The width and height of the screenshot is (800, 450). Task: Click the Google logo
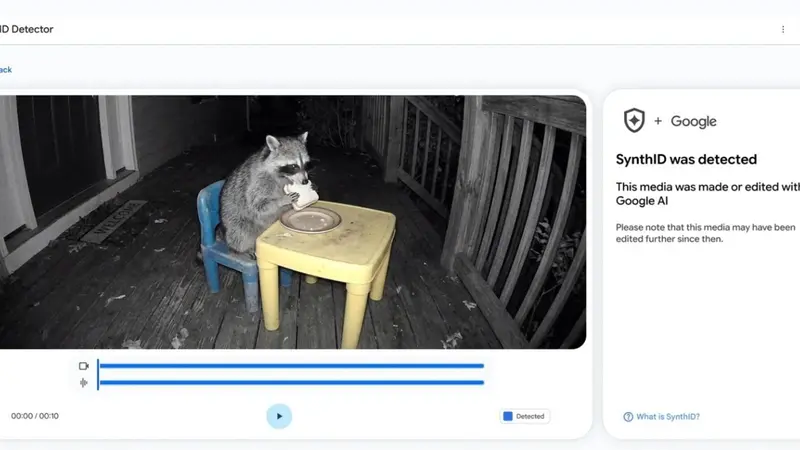[693, 121]
